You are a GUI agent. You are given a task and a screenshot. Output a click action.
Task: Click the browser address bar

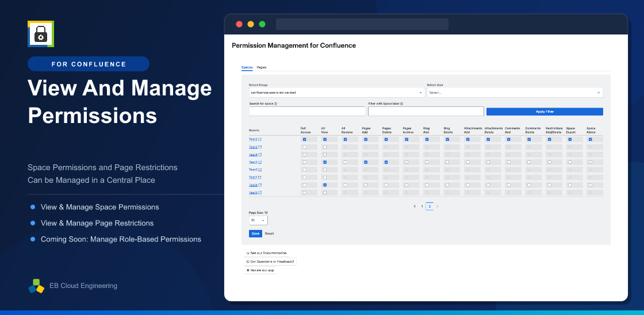pos(362,24)
